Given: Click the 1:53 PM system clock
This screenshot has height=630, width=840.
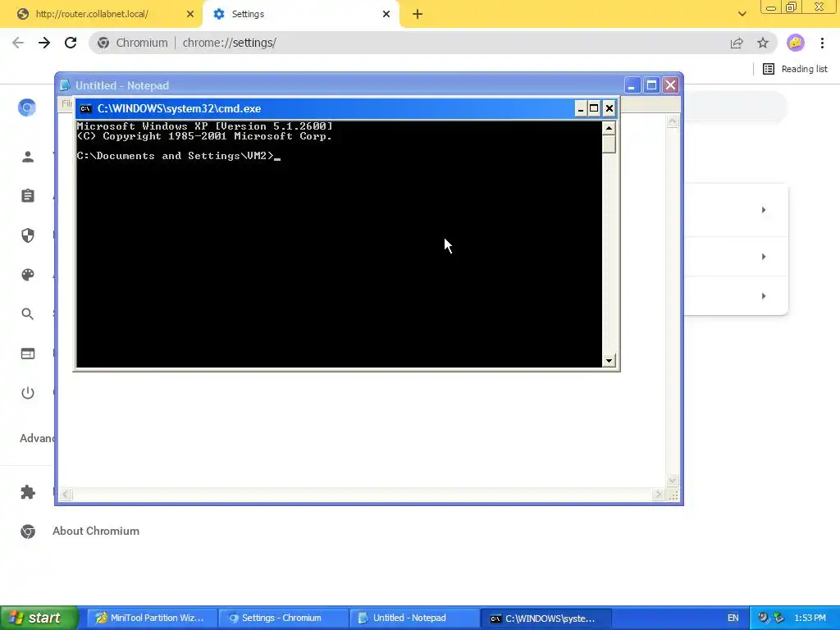Looking at the screenshot, I should pyautogui.click(x=810, y=618).
